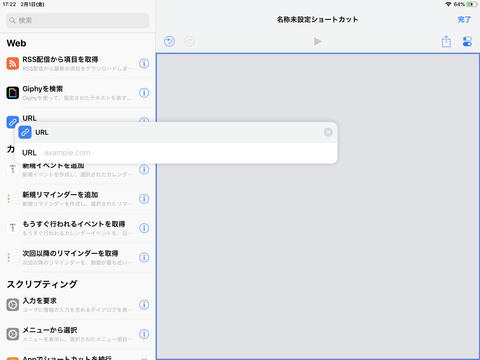Viewport: 480px width, 360px height.
Task: Undo the last edit
Action: coord(169,41)
